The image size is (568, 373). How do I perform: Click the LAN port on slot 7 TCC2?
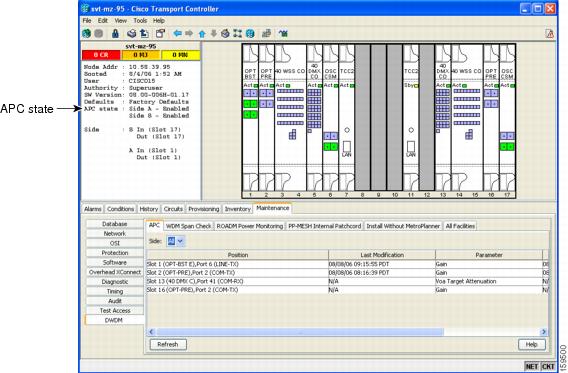pos(347,147)
